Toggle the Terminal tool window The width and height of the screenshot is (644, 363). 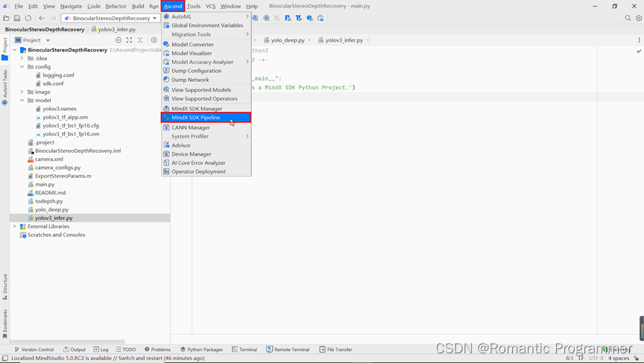pos(244,350)
